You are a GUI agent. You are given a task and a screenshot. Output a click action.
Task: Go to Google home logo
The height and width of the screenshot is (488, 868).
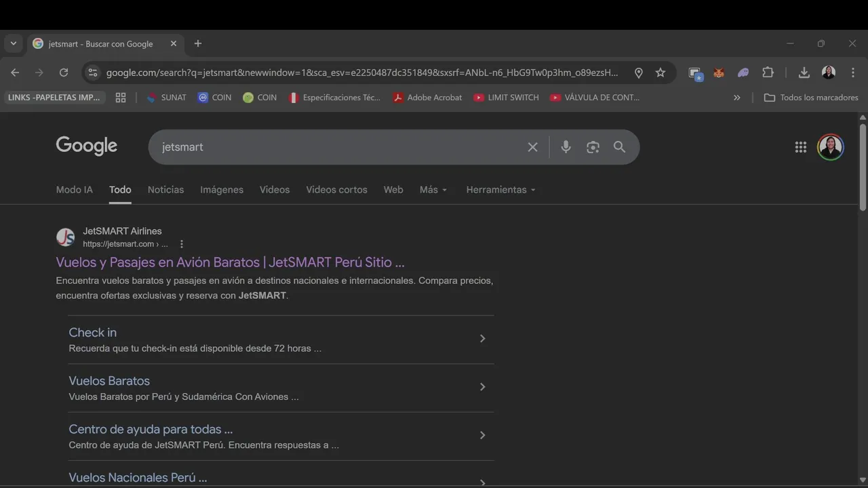pos(87,146)
